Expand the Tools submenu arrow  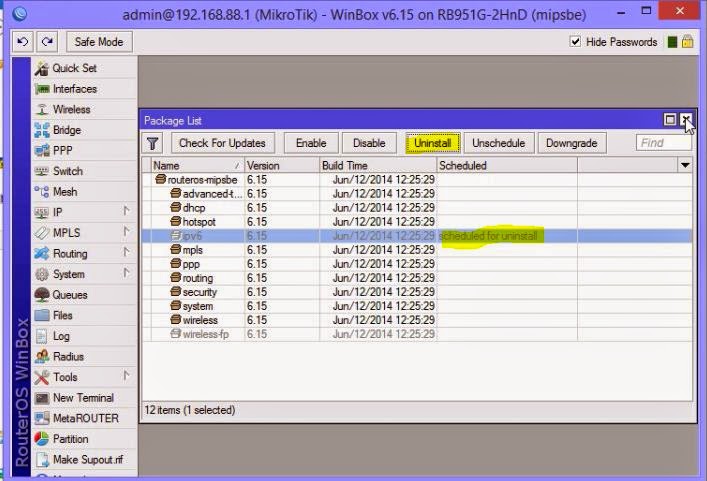(127, 376)
